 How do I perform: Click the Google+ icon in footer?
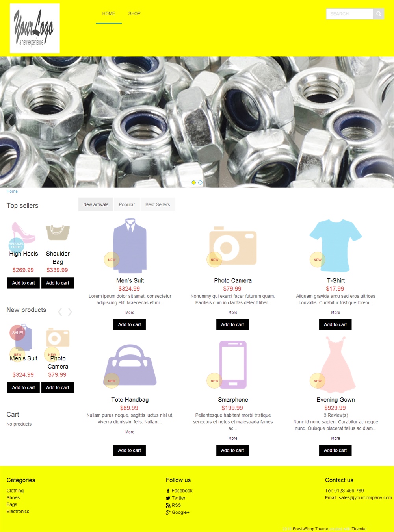168,512
